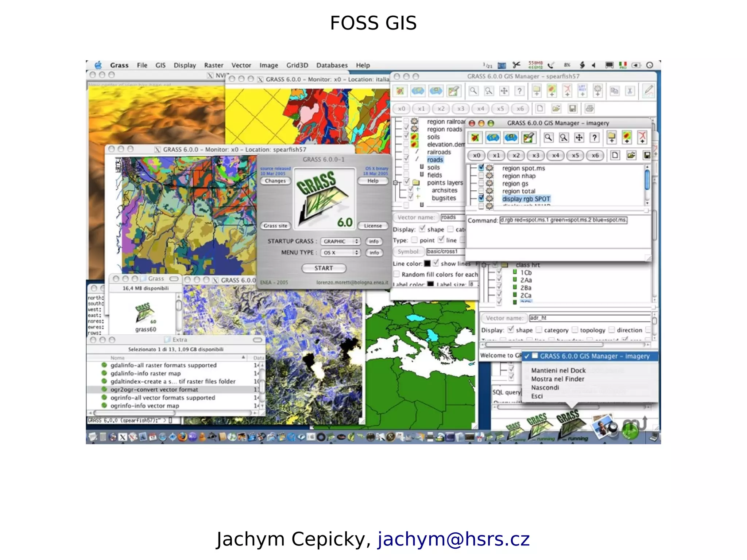This screenshot has height=560, width=747.
Task: Enable the topology display checkbox
Action: [x=575, y=330]
